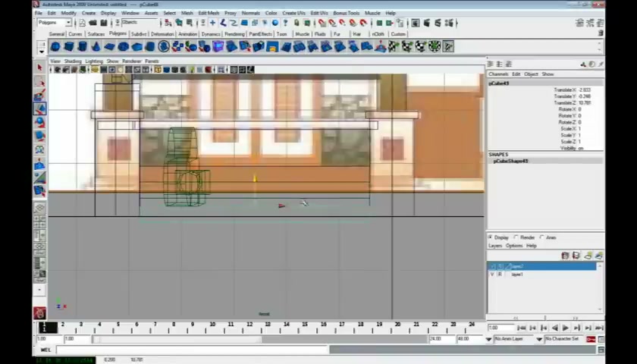Toggle visibility V box of layer1
637x364 pixels.
click(x=492, y=275)
